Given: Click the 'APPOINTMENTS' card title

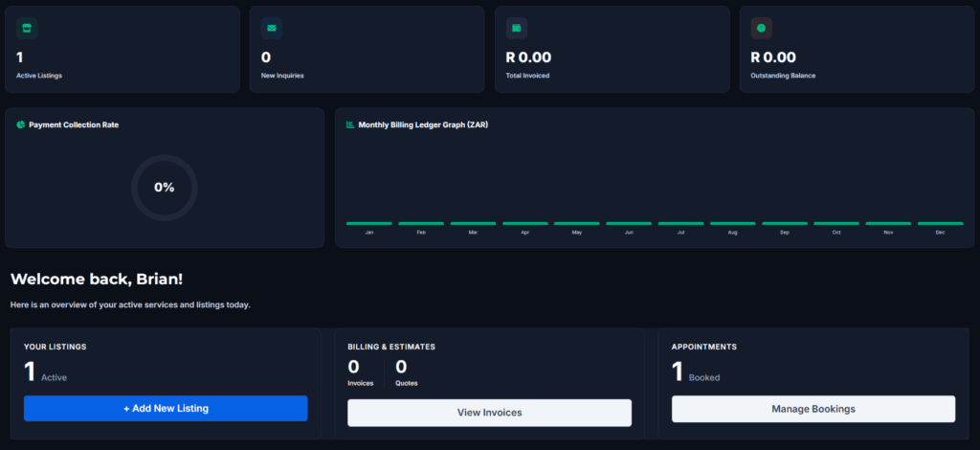Looking at the screenshot, I should (704, 347).
